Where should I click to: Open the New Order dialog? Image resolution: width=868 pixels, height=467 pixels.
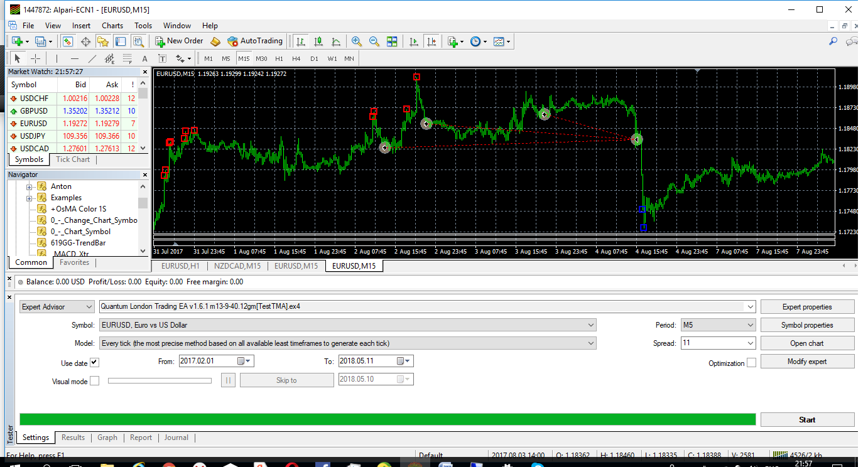pyautogui.click(x=179, y=41)
